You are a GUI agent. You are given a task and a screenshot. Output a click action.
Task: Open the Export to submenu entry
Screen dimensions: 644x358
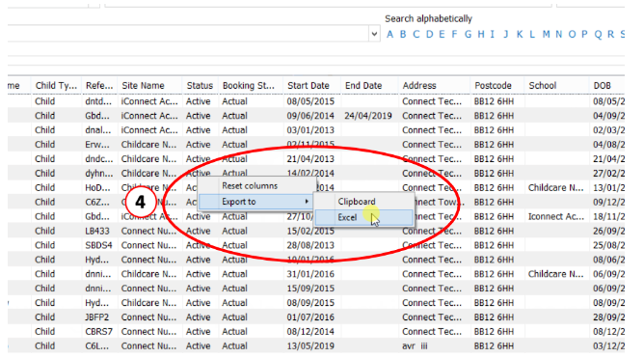click(256, 202)
